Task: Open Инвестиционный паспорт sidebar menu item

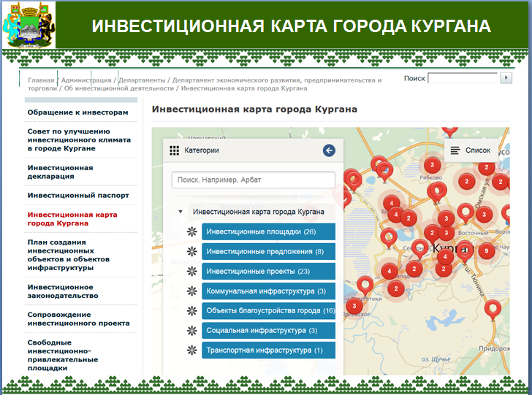Action: [x=78, y=196]
